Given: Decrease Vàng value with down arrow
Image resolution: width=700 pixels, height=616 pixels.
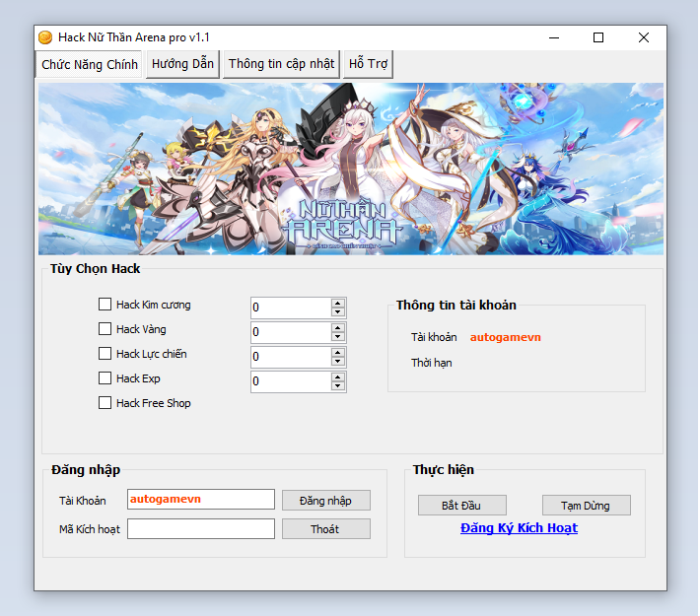Looking at the screenshot, I should coord(338,337).
